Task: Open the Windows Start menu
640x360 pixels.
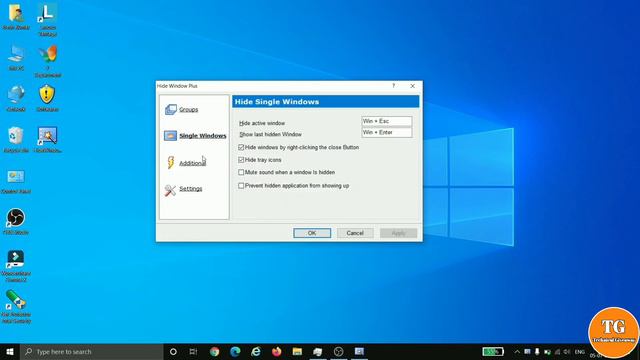Action: 10,351
